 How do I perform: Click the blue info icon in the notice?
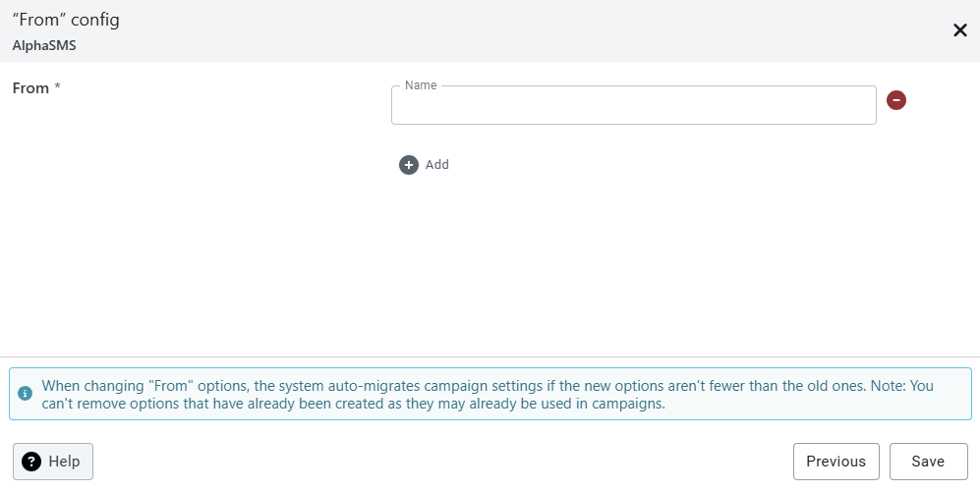pyautogui.click(x=24, y=394)
